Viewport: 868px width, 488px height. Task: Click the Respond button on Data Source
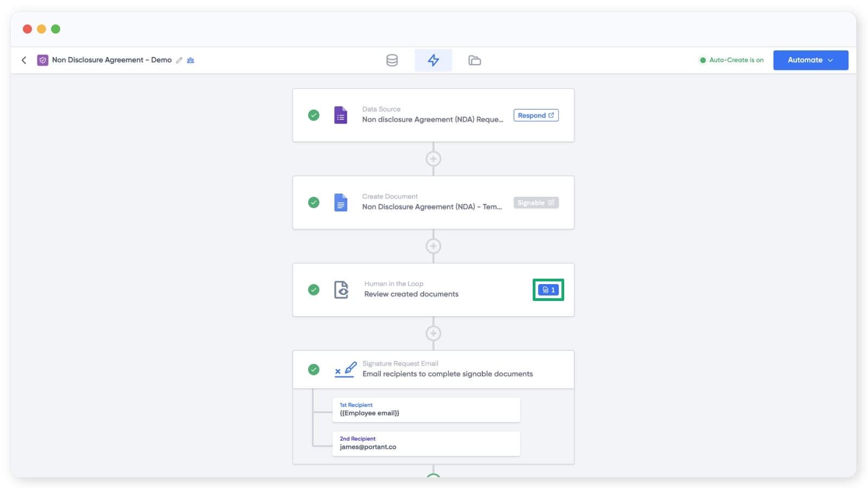[x=535, y=115]
